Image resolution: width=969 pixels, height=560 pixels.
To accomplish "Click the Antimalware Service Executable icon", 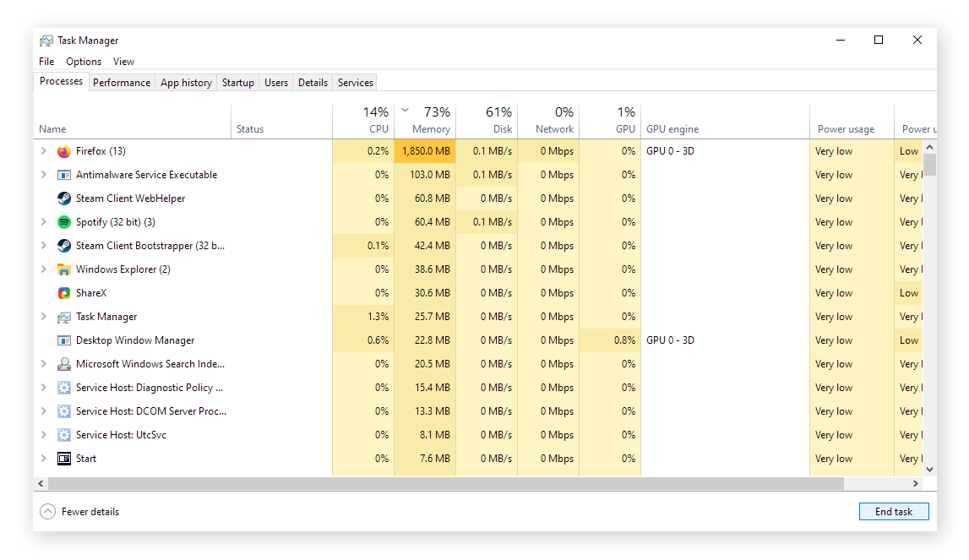I will coord(64,175).
